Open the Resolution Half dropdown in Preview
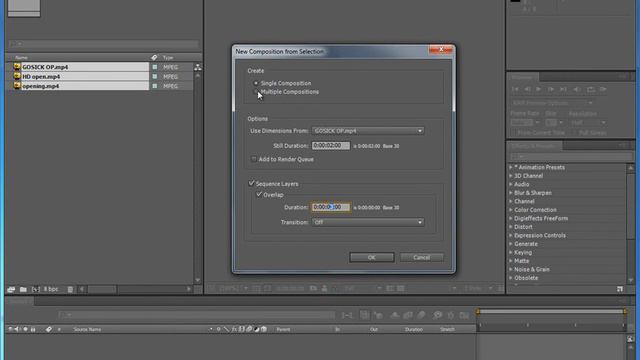This screenshot has height=360, width=640. click(588, 122)
